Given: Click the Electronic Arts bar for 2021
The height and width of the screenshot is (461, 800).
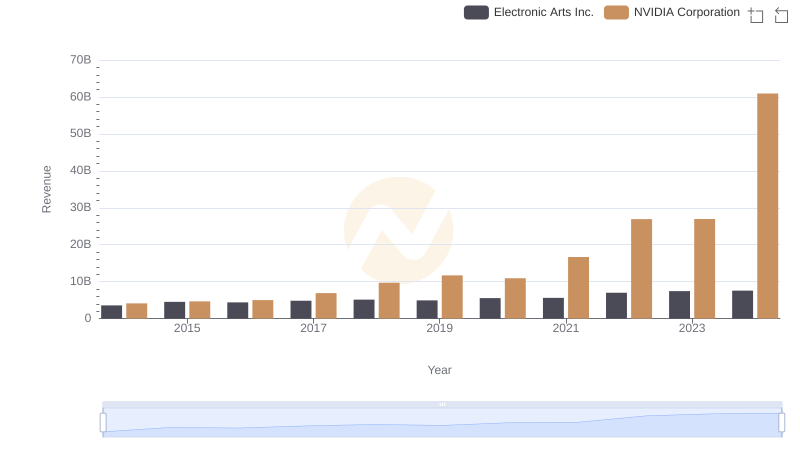Looking at the screenshot, I should pos(553,308).
